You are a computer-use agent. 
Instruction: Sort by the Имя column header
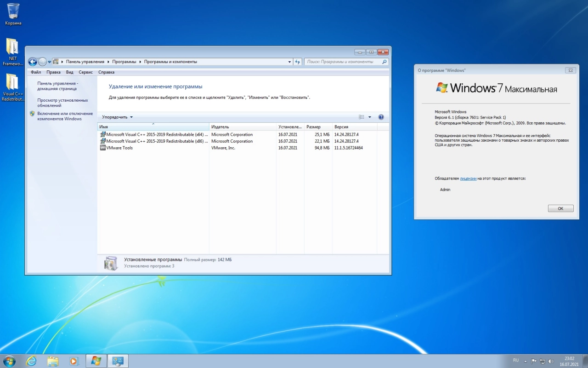(153, 127)
